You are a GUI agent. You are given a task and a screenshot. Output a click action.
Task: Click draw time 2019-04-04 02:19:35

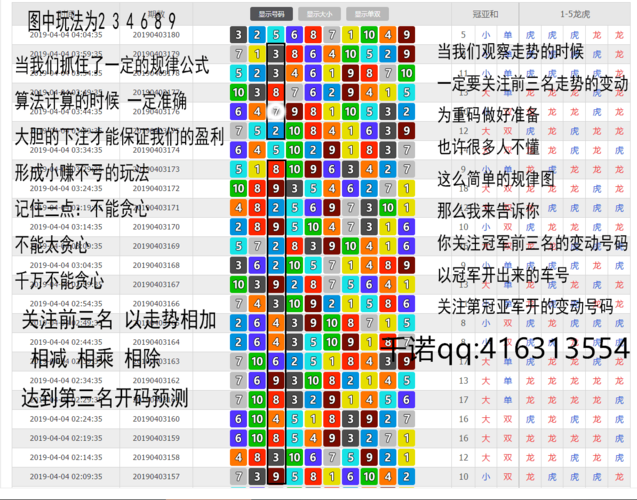(x=66, y=438)
